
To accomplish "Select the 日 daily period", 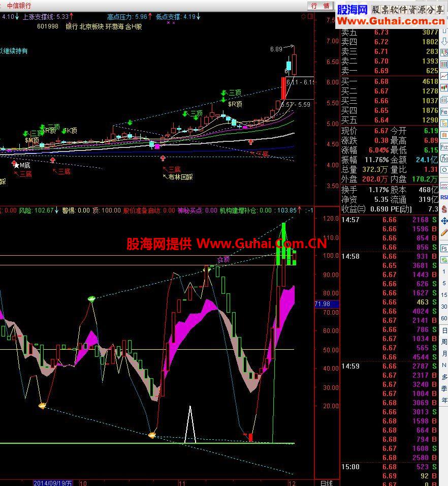I will tap(444, 330).
